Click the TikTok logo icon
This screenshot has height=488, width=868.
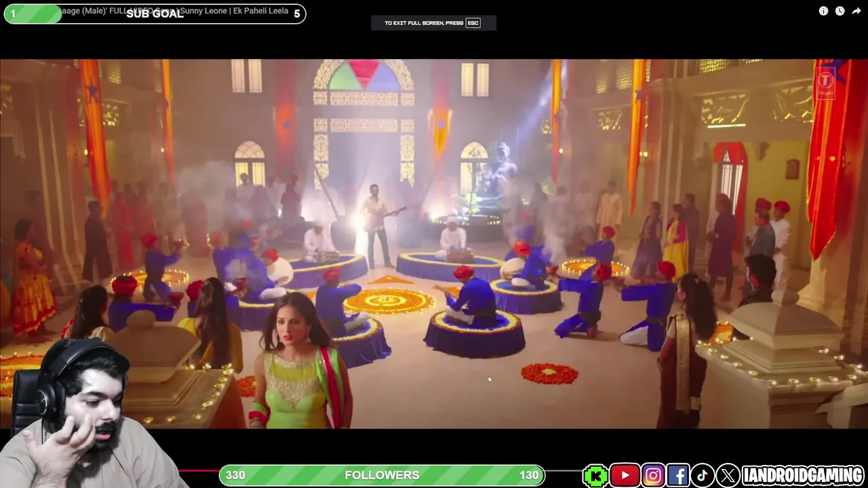click(x=703, y=475)
